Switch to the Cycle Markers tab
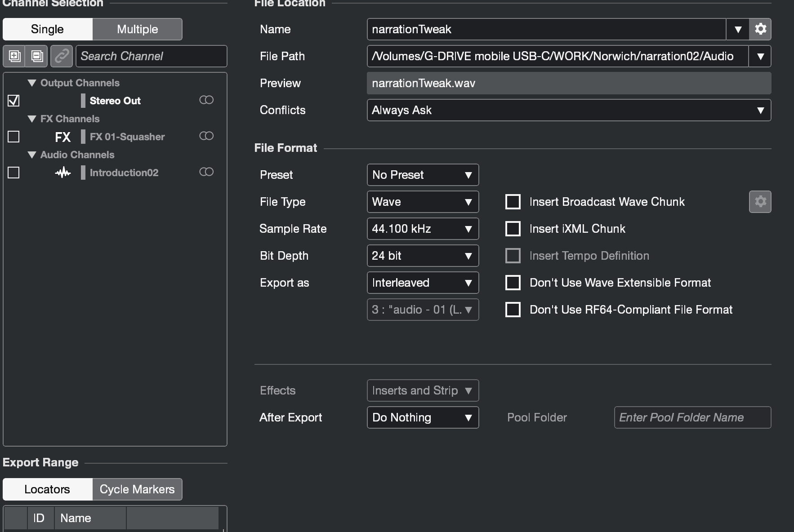This screenshot has width=794, height=532. [137, 489]
